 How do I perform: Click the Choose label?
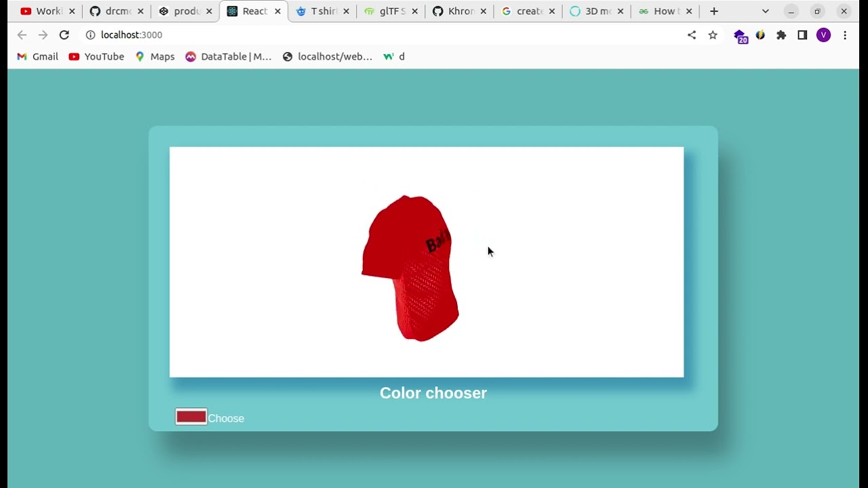pyautogui.click(x=226, y=419)
